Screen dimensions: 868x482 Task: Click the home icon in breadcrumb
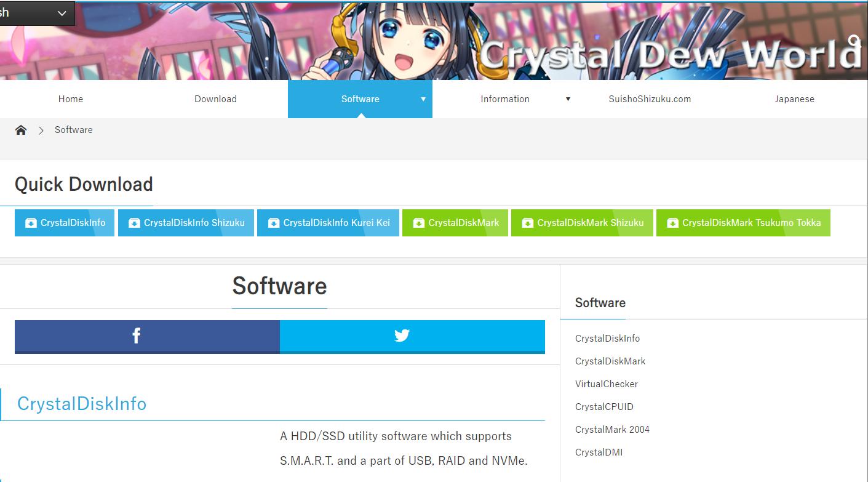pyautogui.click(x=21, y=130)
